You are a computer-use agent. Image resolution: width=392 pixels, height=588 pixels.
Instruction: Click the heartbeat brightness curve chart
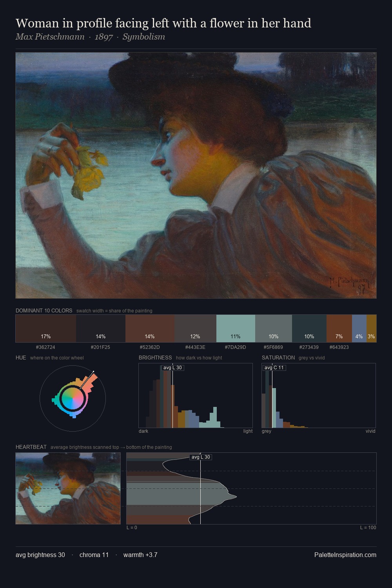coord(251,488)
